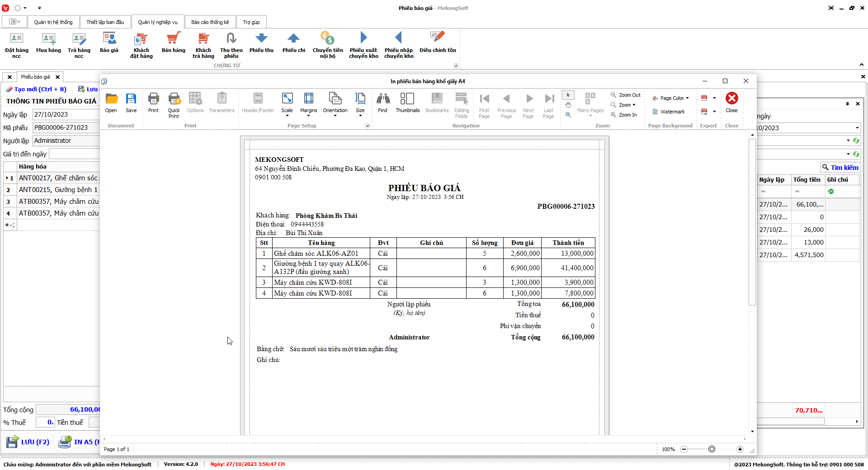Image resolution: width=868 pixels, height=470 pixels.
Task: Show the Thumbnails panel
Action: [407, 103]
